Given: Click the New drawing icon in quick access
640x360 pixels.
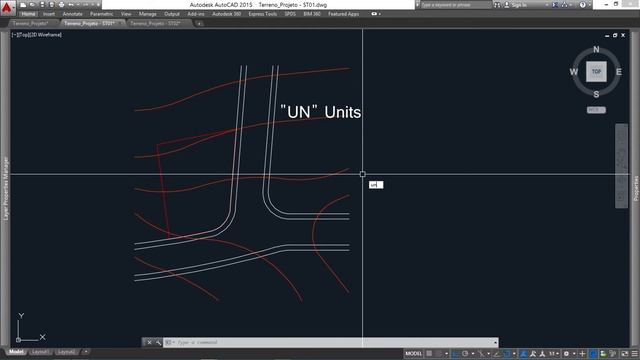Looking at the screenshot, I should [23, 5].
